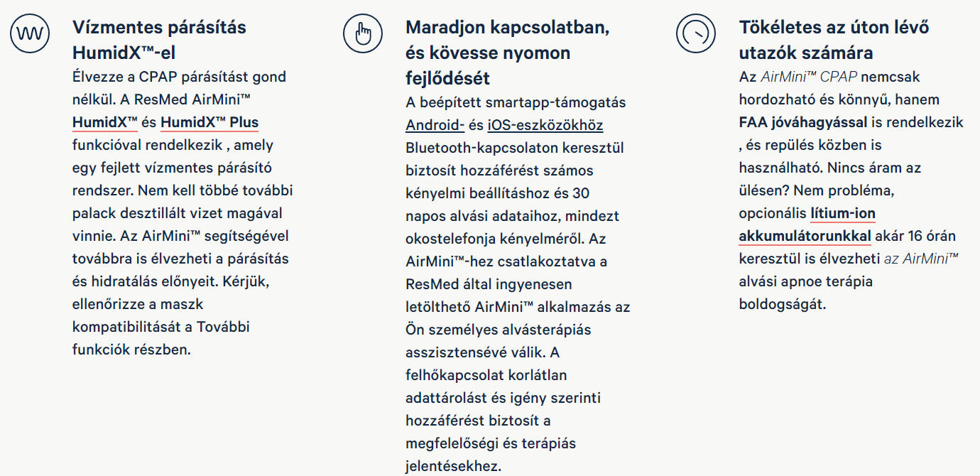Open the HumidX™ link

click(105, 122)
